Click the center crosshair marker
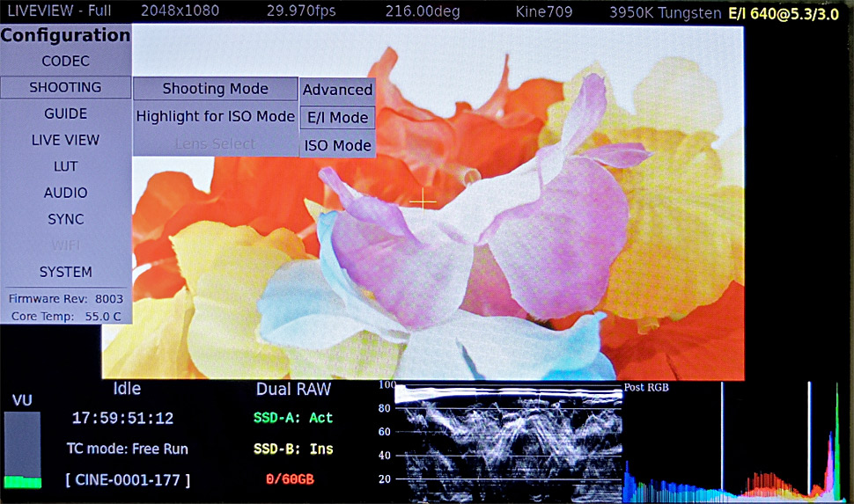The width and height of the screenshot is (854, 504). [423, 201]
